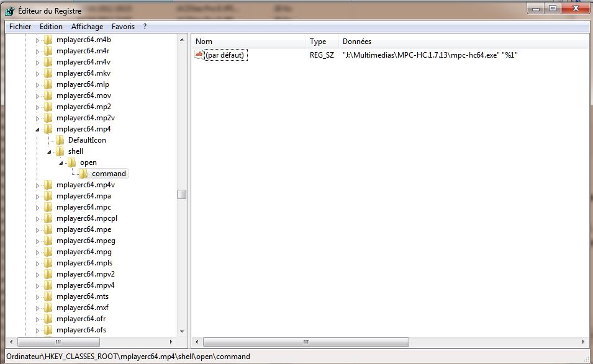Image resolution: width=593 pixels, height=364 pixels.
Task: Select mplayerc64.mpv2 in the tree
Action: click(86, 274)
